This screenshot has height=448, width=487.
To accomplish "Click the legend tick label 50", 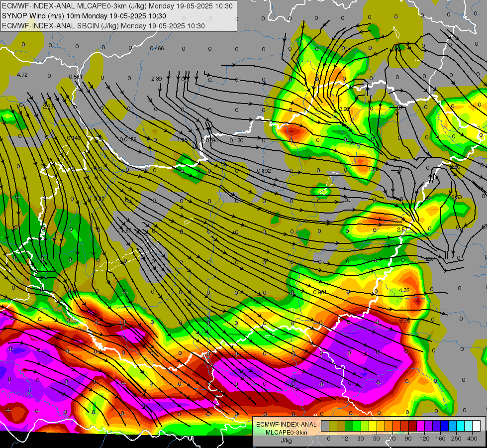I will (377, 439).
